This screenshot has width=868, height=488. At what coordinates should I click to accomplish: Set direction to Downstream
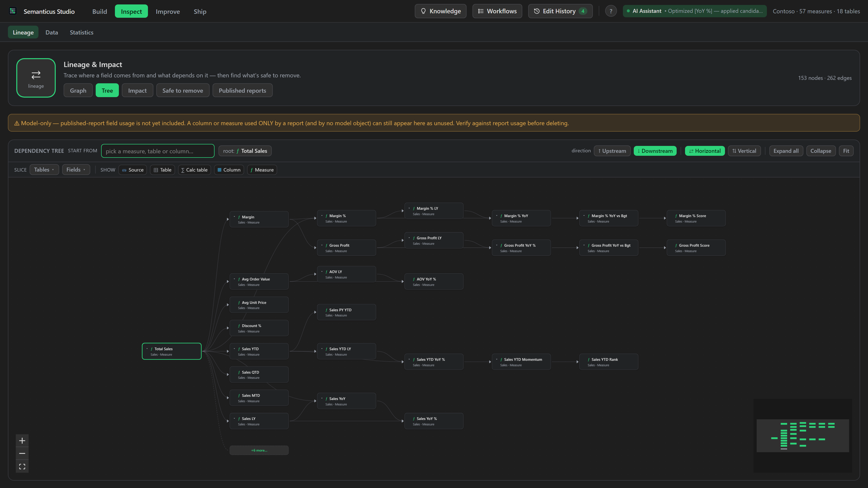[x=655, y=151]
